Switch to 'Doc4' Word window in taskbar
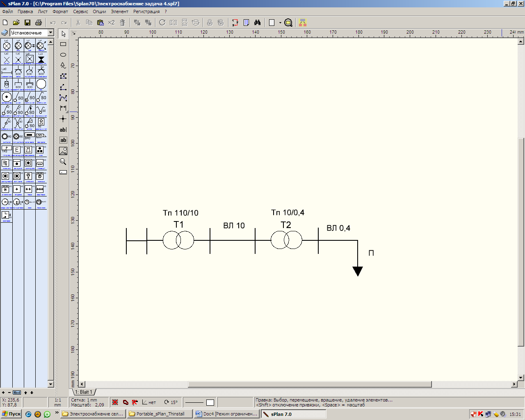Viewport: 525px width, 420px height. click(x=227, y=414)
